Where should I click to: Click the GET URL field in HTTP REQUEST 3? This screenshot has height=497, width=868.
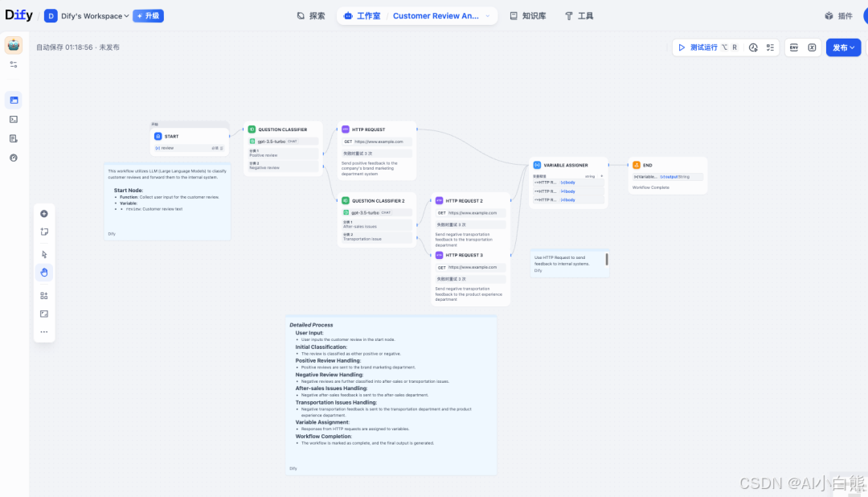pyautogui.click(x=470, y=267)
